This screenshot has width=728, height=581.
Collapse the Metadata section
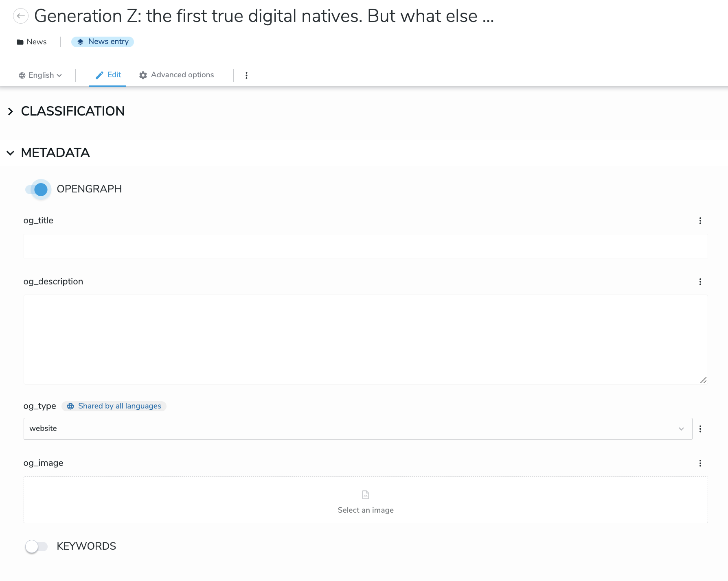(11, 153)
